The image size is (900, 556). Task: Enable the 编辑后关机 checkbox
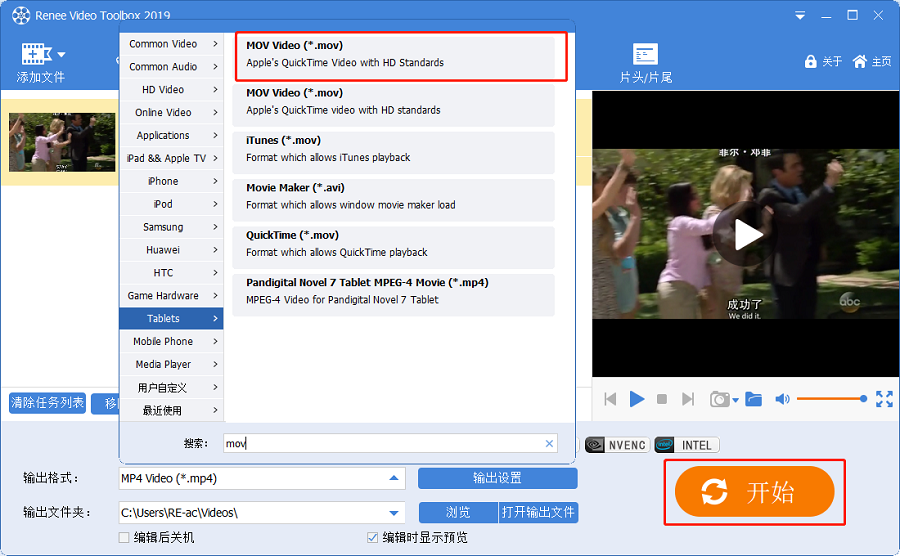pyautogui.click(x=123, y=538)
